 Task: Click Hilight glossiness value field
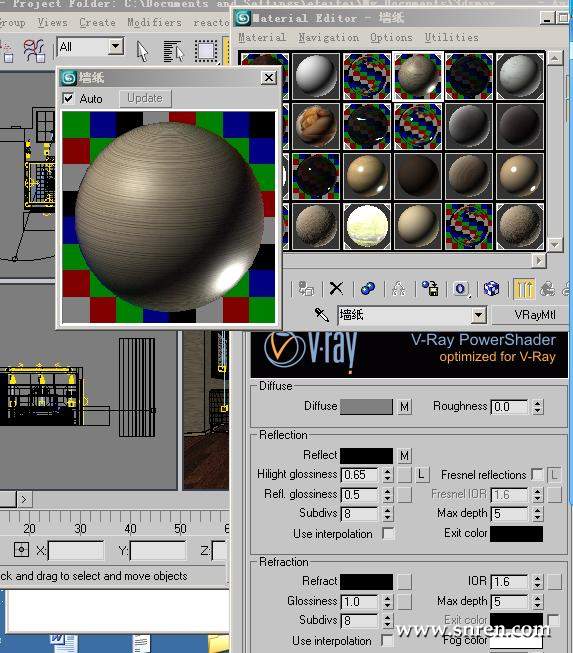[x=359, y=475]
